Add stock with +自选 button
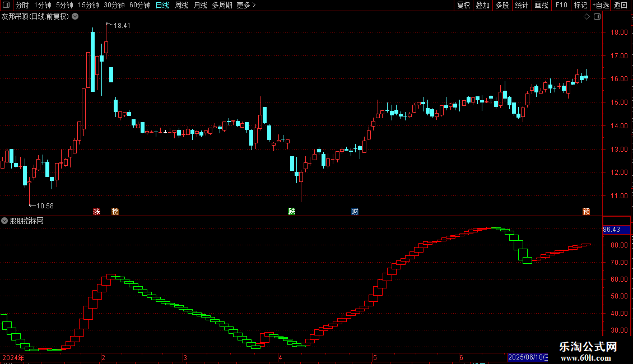 pyautogui.click(x=601, y=5)
